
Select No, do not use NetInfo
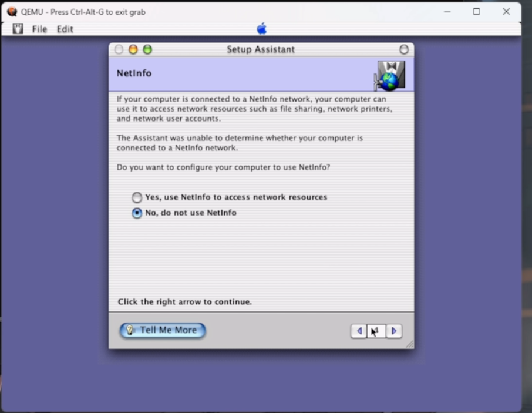tap(137, 213)
